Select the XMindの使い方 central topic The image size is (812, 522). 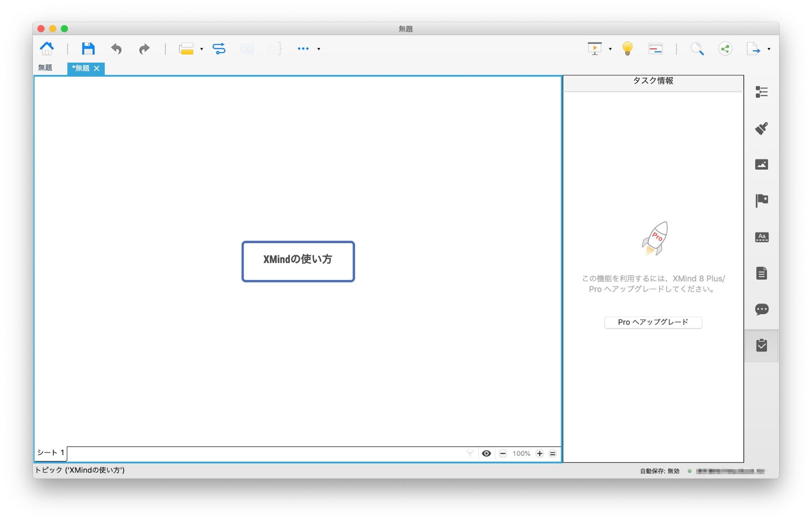point(298,261)
